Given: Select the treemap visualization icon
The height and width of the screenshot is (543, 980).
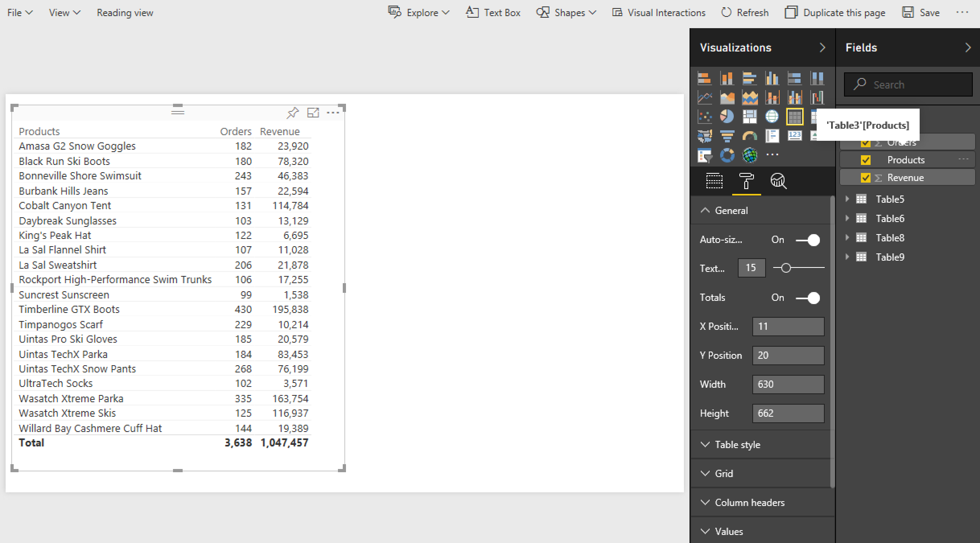Looking at the screenshot, I should (x=749, y=117).
